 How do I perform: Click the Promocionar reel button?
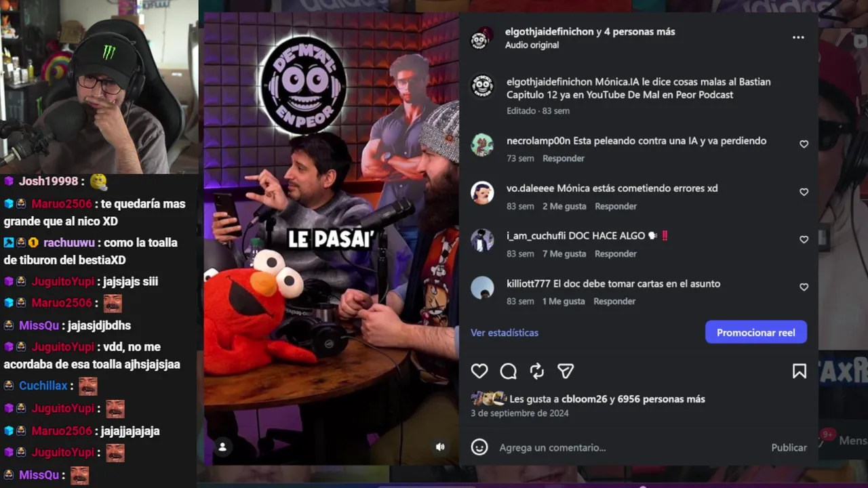(756, 332)
